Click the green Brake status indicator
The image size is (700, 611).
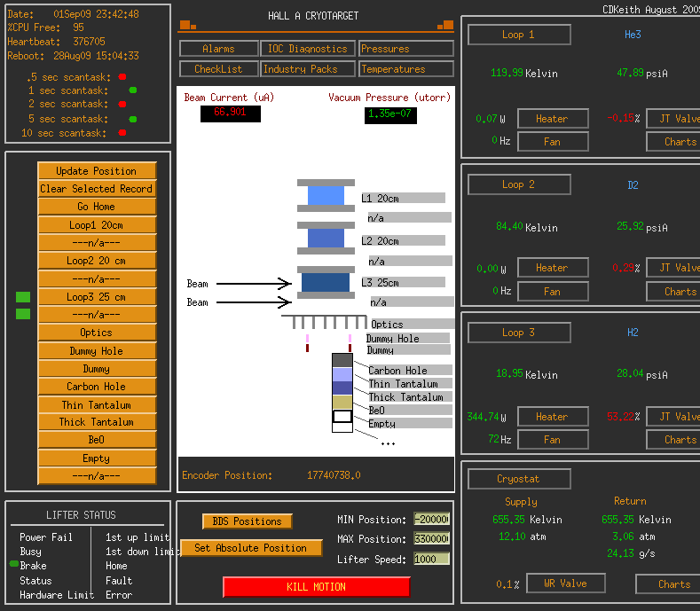pos(14,564)
